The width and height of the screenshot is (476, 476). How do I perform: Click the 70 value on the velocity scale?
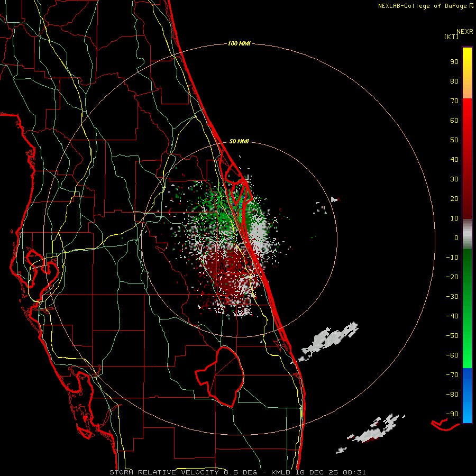point(454,101)
